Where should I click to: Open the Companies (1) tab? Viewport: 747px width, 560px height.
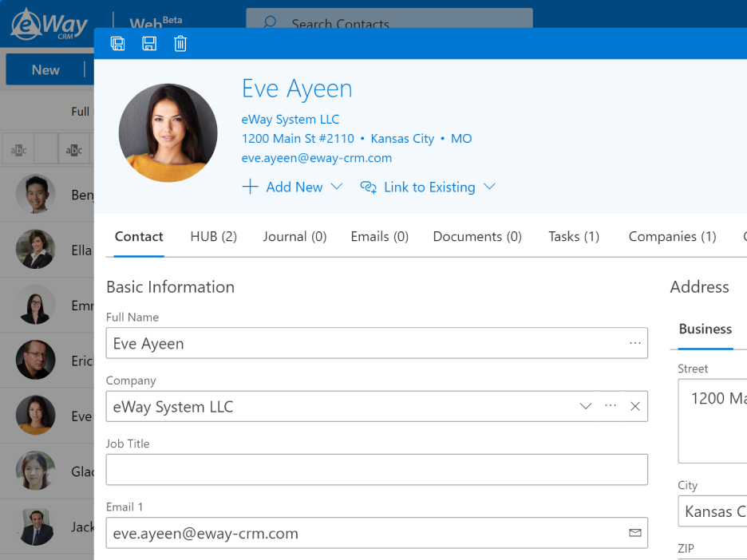[672, 237]
